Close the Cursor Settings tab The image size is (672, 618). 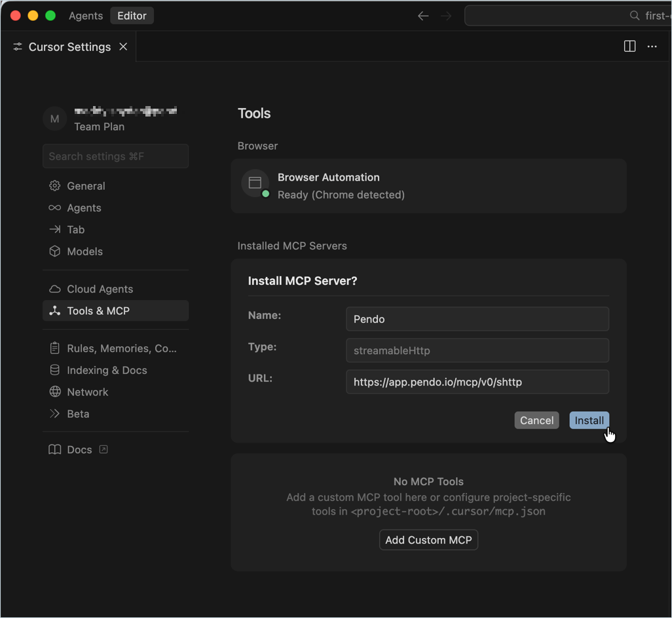coord(123,46)
